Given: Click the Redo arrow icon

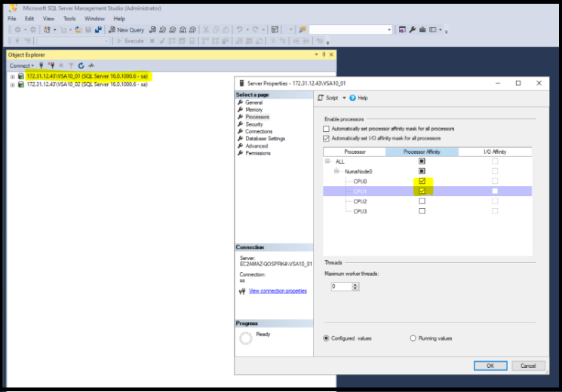Looking at the screenshot, I should 256,29.
